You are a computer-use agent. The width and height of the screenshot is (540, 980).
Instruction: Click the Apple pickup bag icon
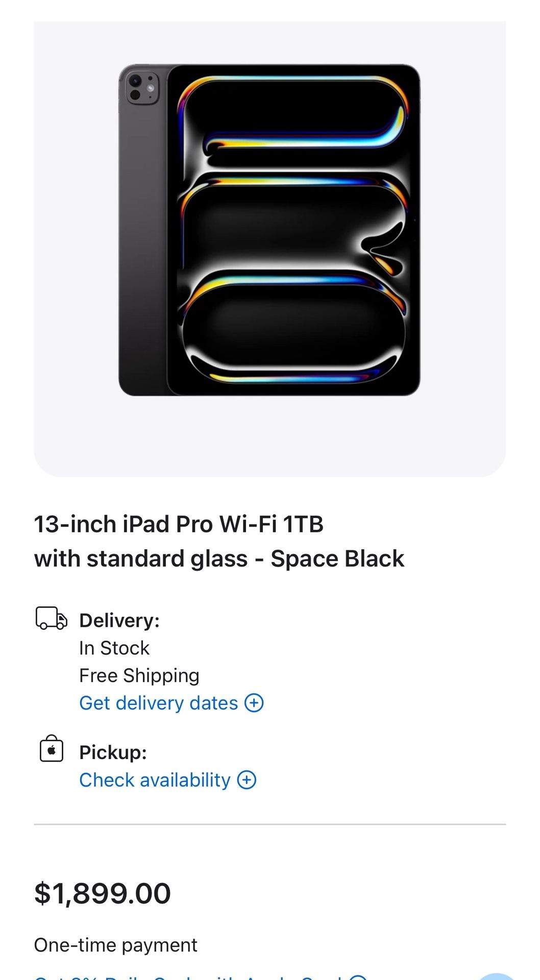pyautogui.click(x=52, y=749)
